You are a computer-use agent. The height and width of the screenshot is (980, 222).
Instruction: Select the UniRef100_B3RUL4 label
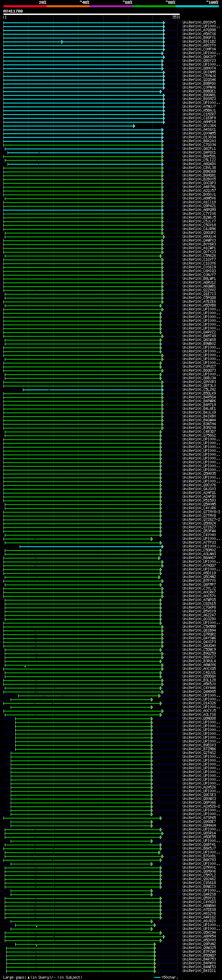199,661
